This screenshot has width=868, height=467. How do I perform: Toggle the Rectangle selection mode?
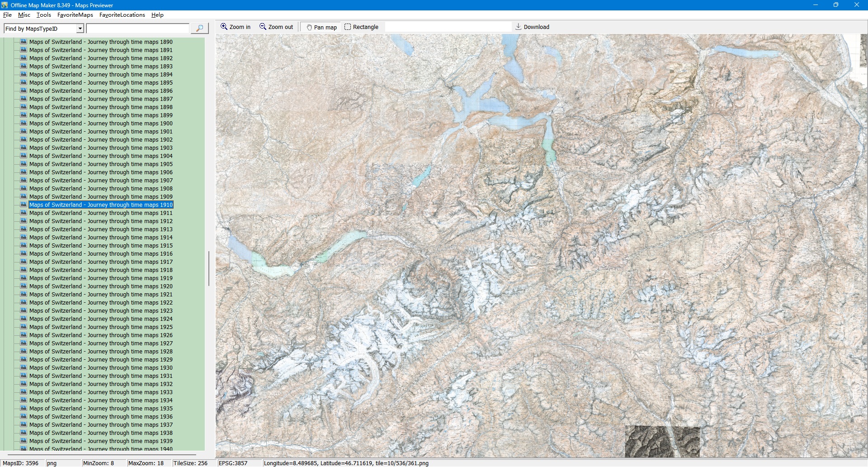361,27
